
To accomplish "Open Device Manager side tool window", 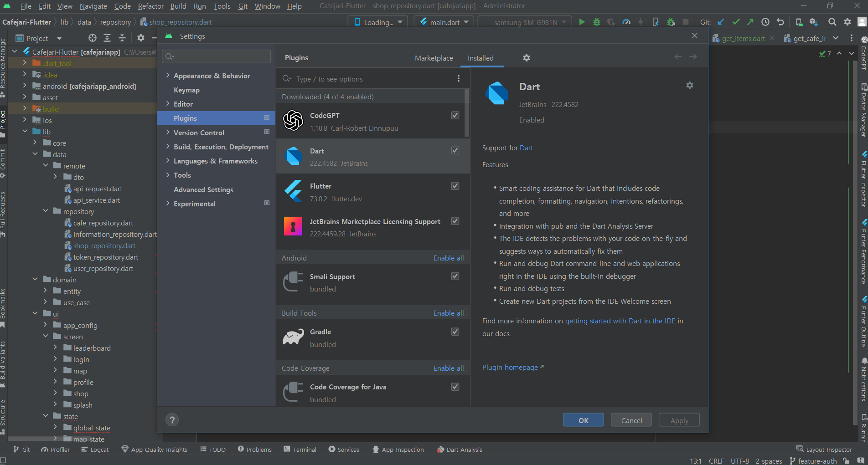I will (x=864, y=109).
